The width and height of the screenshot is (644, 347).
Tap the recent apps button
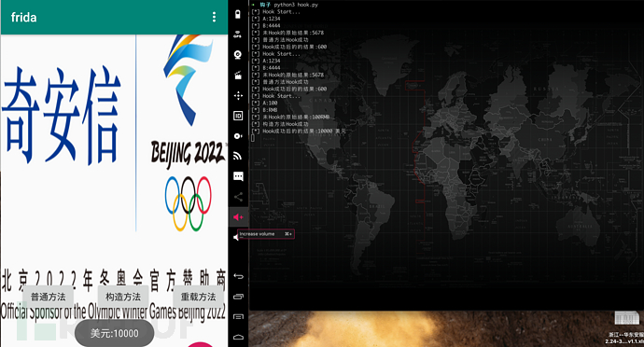(238, 296)
